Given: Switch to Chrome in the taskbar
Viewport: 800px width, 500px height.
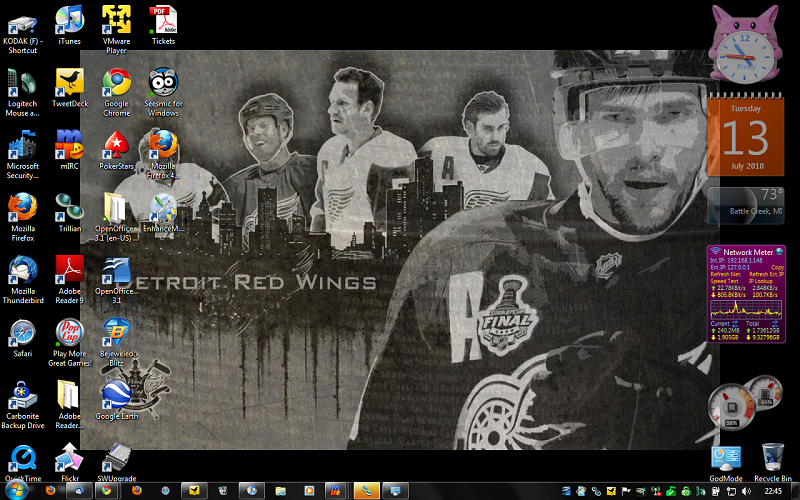Looking at the screenshot, I should pyautogui.click(x=106, y=491).
